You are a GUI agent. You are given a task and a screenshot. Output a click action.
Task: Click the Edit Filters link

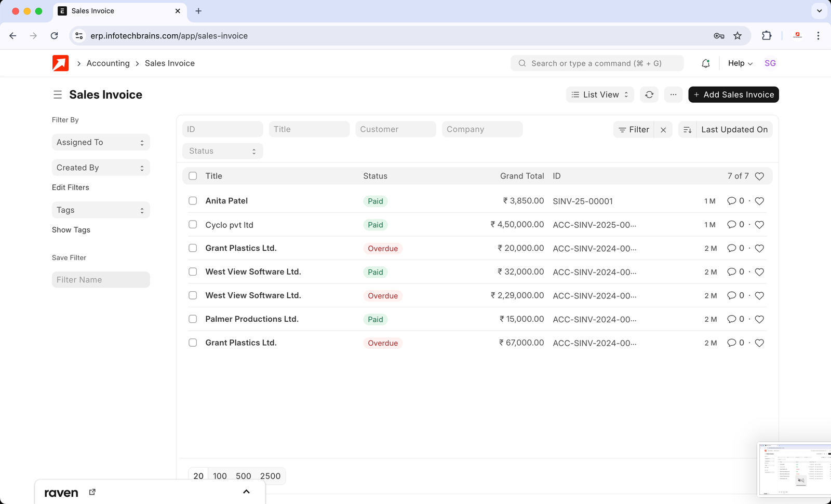click(71, 187)
